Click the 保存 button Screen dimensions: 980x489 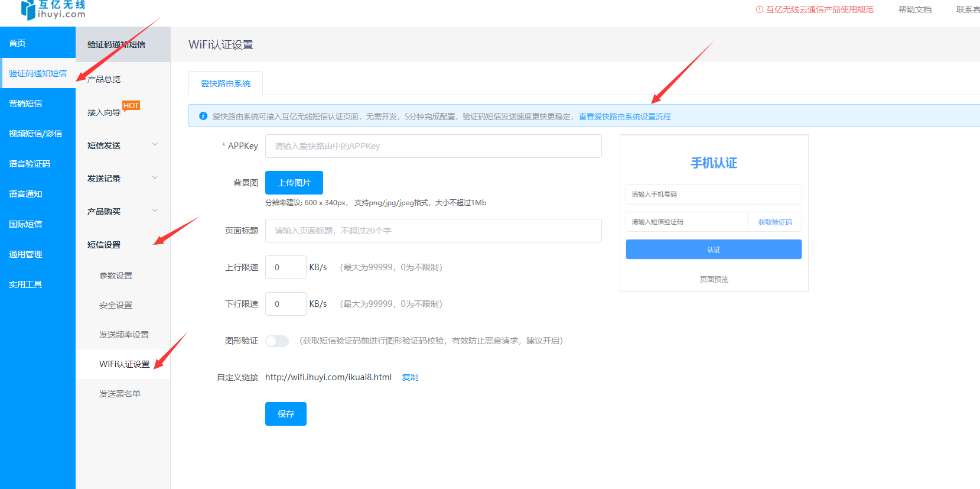tap(286, 414)
